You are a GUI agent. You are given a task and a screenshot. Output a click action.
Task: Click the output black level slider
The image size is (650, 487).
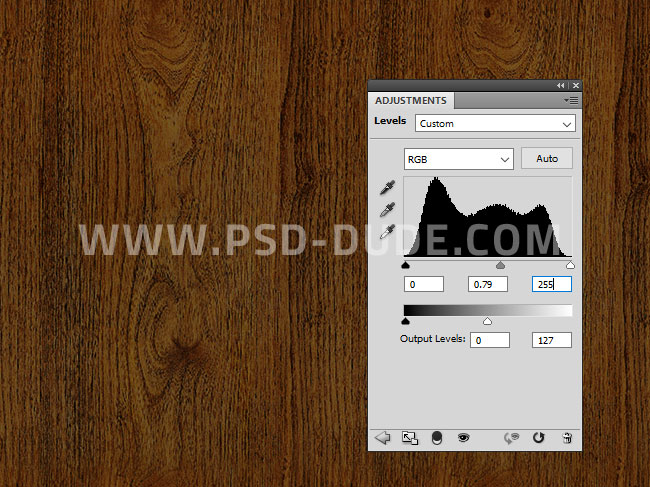click(x=406, y=321)
